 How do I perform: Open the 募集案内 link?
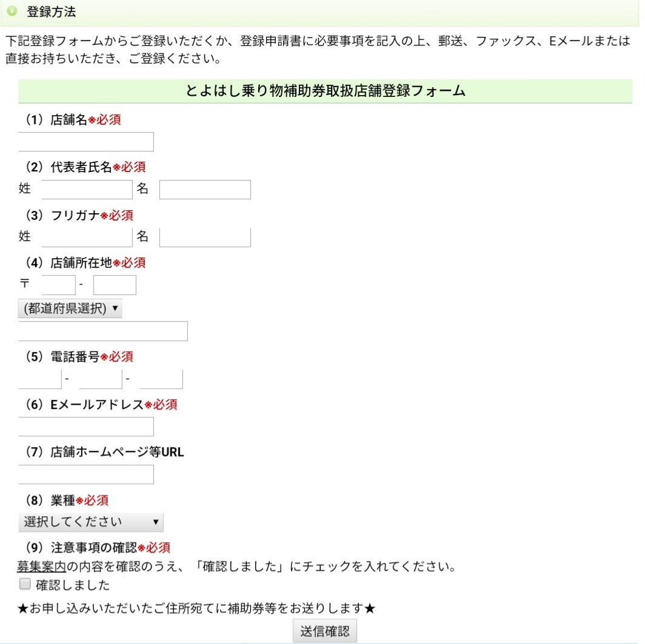(41, 566)
